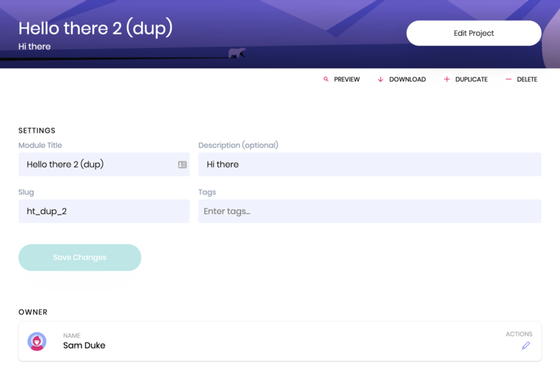Select the DOWNLOAD action label
This screenshot has width=560, height=392.
tap(407, 79)
